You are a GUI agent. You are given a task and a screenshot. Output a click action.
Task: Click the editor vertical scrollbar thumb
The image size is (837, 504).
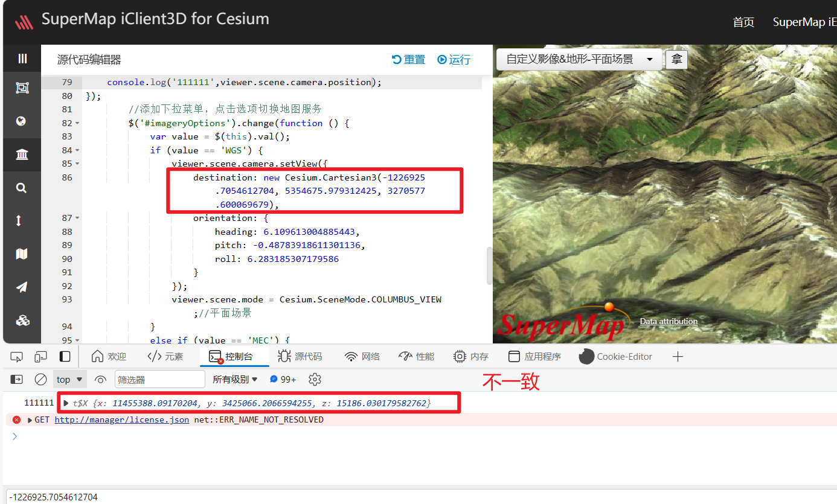click(x=489, y=266)
